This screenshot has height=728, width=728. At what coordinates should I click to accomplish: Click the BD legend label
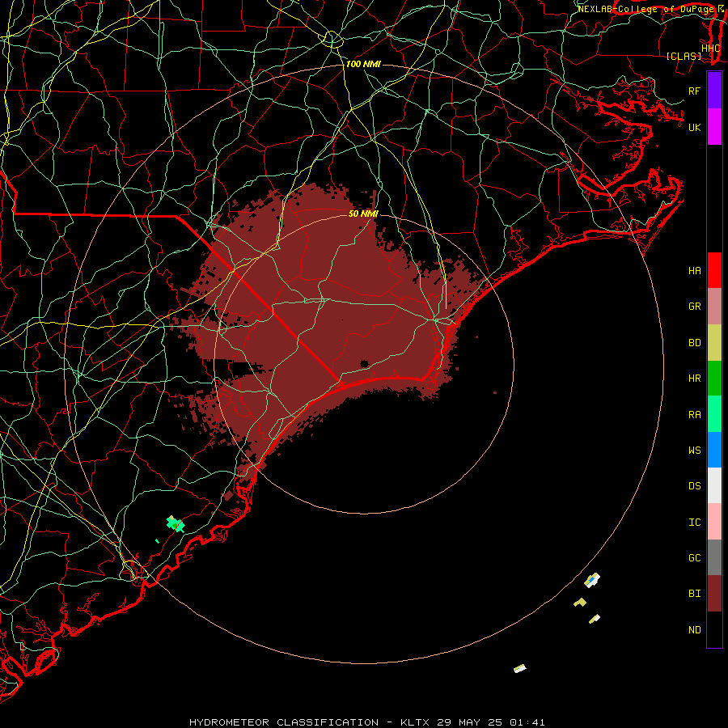tap(695, 343)
